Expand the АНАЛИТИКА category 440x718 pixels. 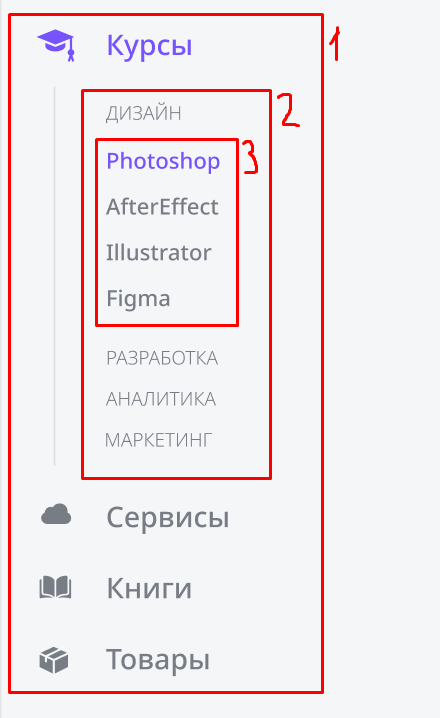pyautogui.click(x=161, y=399)
